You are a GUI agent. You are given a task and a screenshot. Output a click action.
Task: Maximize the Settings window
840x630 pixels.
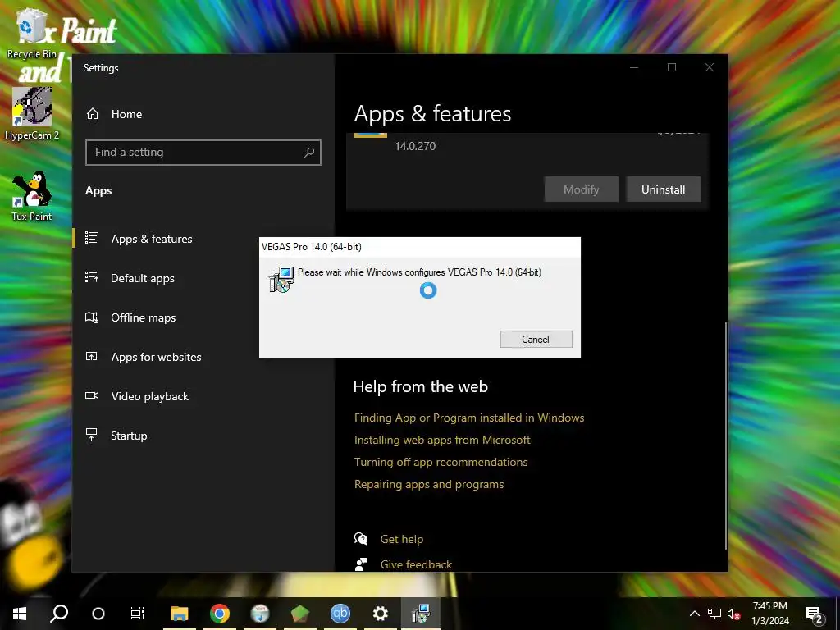pyautogui.click(x=672, y=67)
